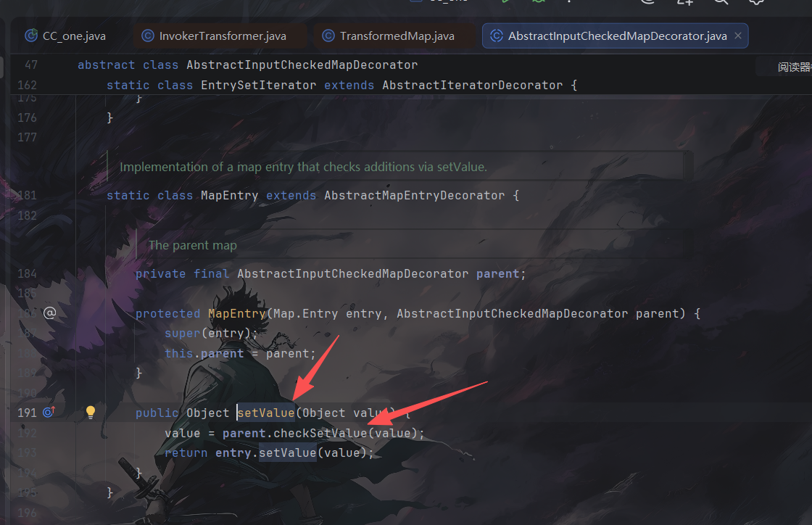Image resolution: width=812 pixels, height=525 pixels.
Task: Click the 'super' keyword in constructor
Action: pyautogui.click(x=182, y=333)
